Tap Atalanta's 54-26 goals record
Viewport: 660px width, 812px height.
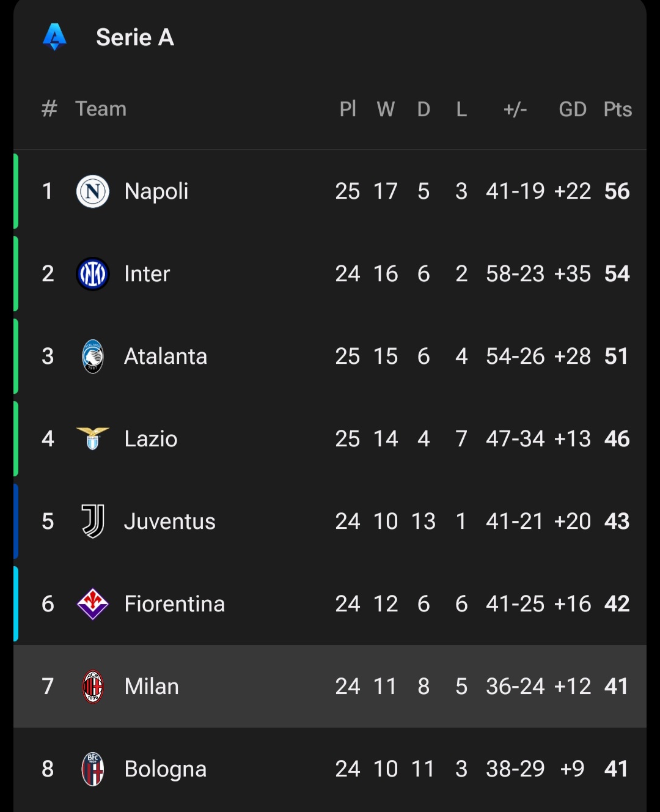(515, 356)
